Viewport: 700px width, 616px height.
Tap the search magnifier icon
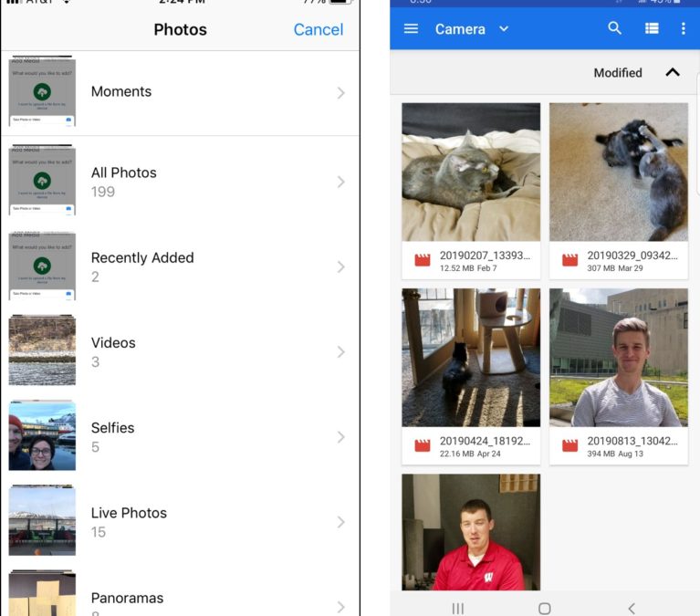615,28
